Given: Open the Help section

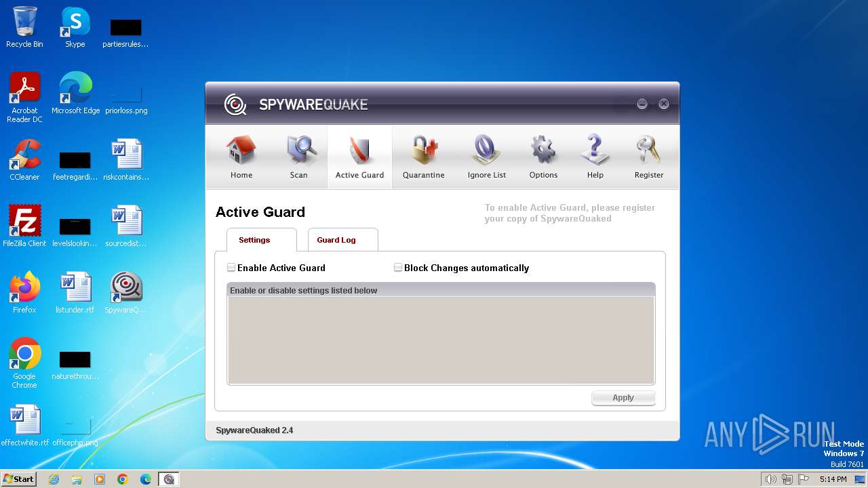Looking at the screenshot, I should tap(595, 157).
